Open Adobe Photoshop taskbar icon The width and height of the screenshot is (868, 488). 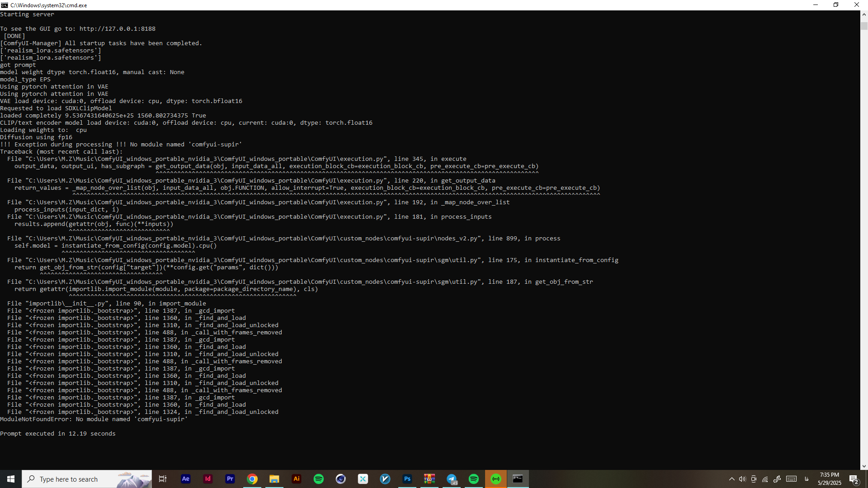407,479
